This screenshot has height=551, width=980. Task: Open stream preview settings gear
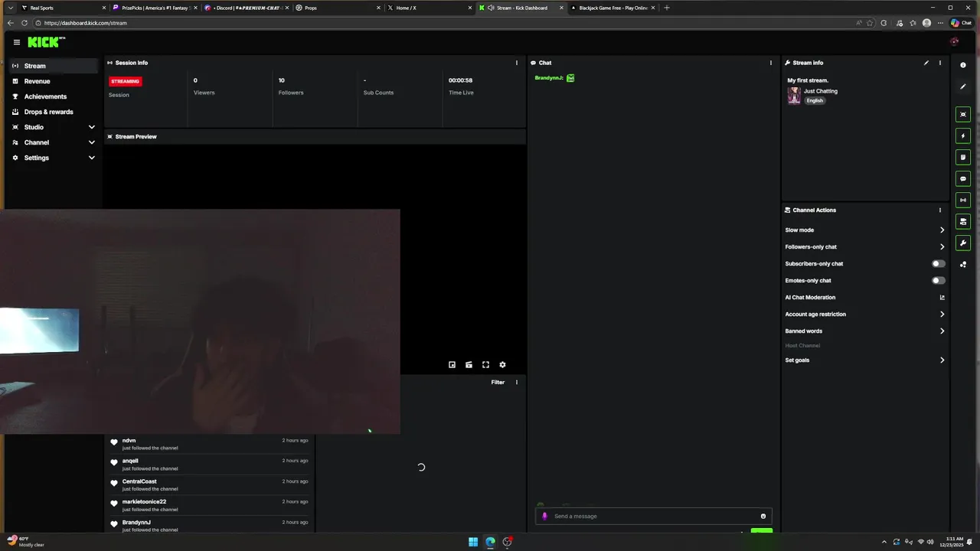coord(502,365)
